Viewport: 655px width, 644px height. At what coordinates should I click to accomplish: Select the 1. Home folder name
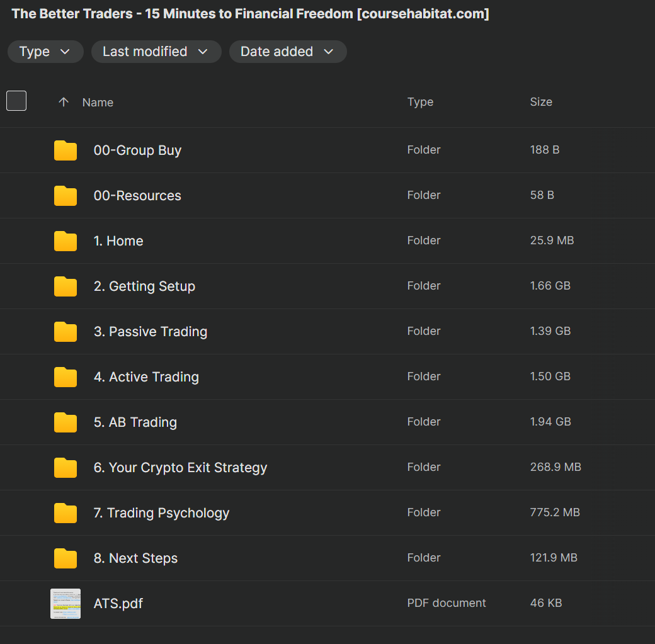pyautogui.click(x=118, y=241)
